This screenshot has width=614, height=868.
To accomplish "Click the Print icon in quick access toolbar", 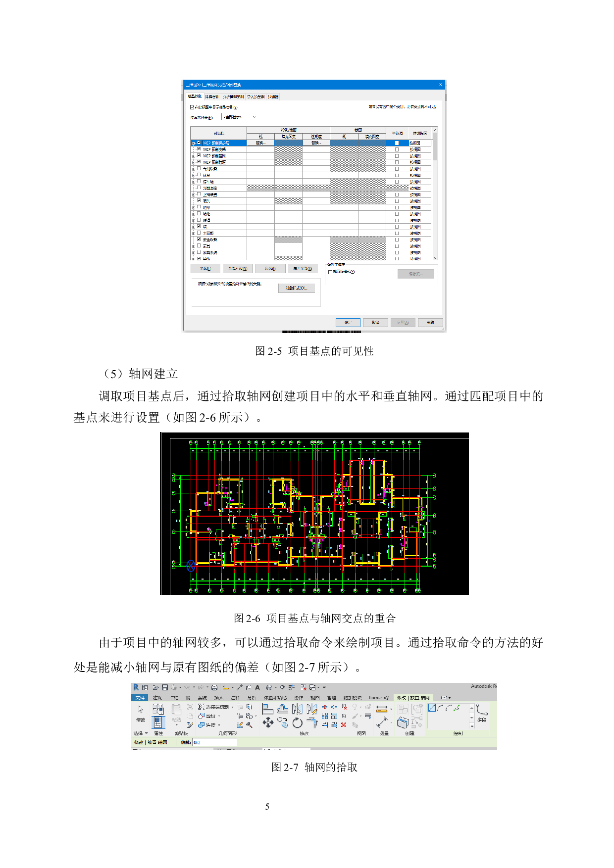I will [x=214, y=687].
